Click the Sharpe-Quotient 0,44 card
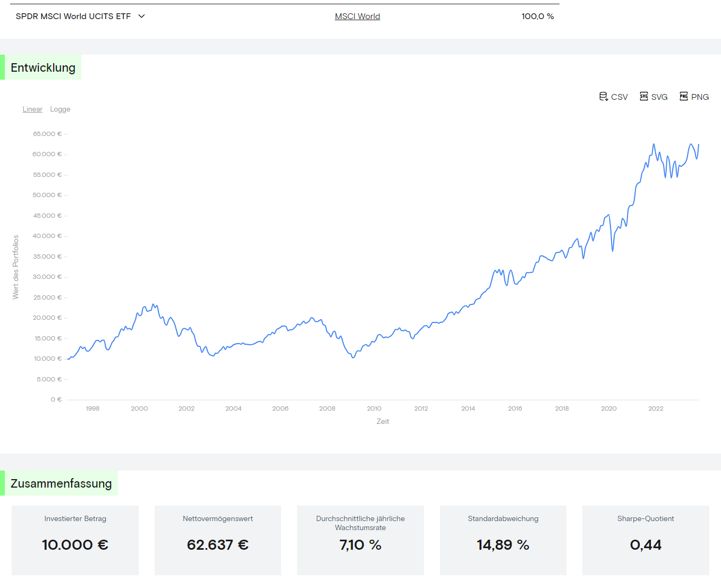 point(646,540)
